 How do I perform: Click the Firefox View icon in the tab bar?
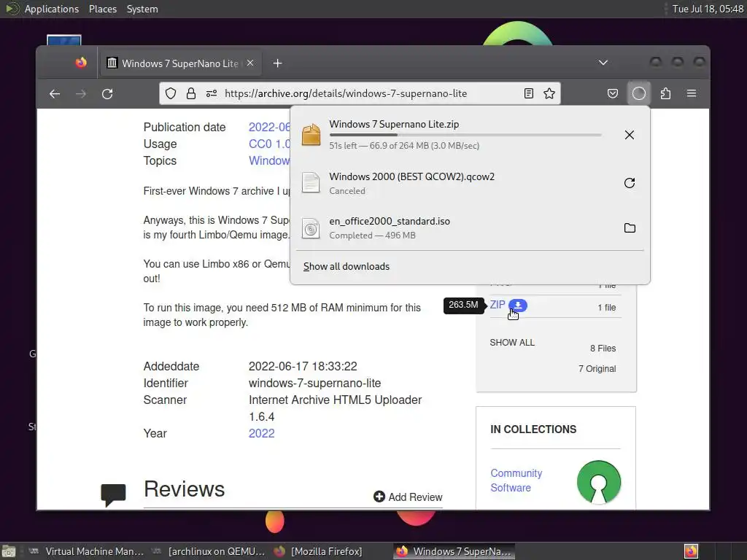point(81,63)
